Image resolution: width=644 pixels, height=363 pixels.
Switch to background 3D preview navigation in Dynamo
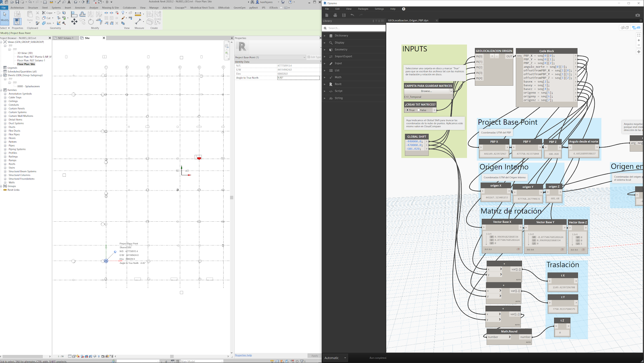point(625,28)
